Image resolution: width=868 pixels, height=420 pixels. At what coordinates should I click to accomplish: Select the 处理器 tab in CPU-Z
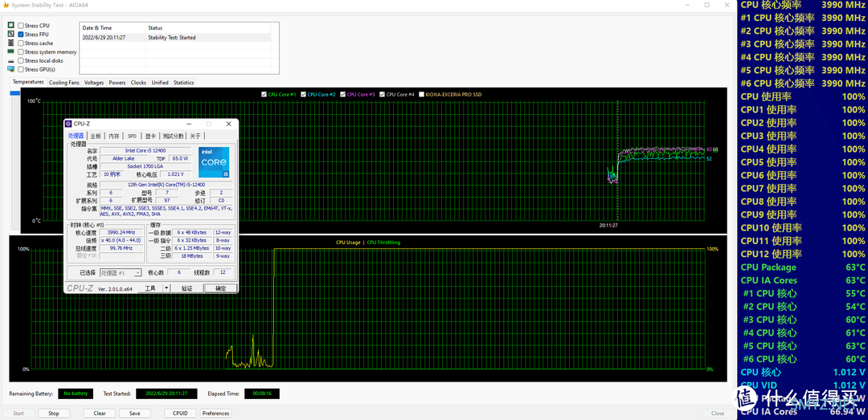[76, 136]
